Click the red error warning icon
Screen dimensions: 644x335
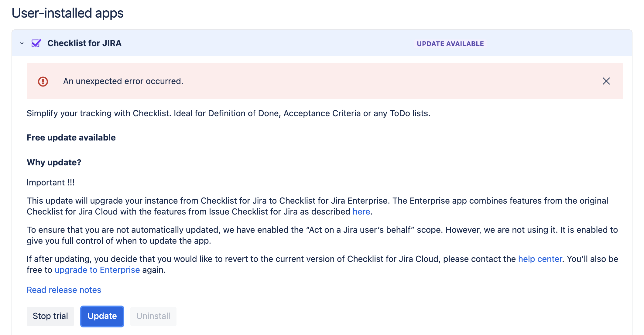pos(43,81)
